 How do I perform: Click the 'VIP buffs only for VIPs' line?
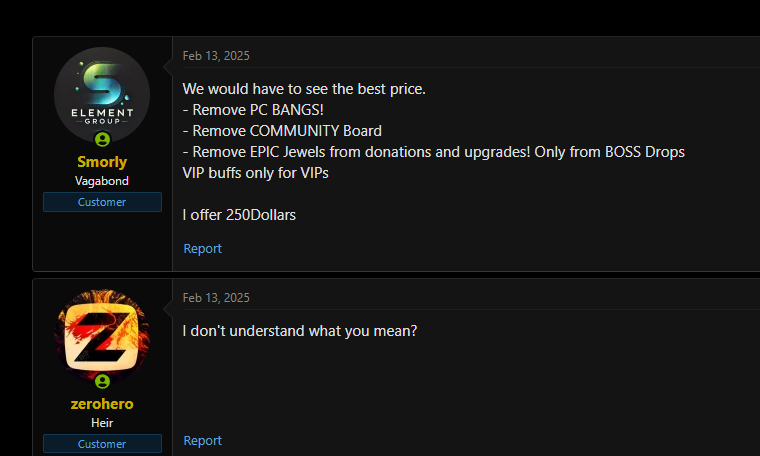coord(256,173)
